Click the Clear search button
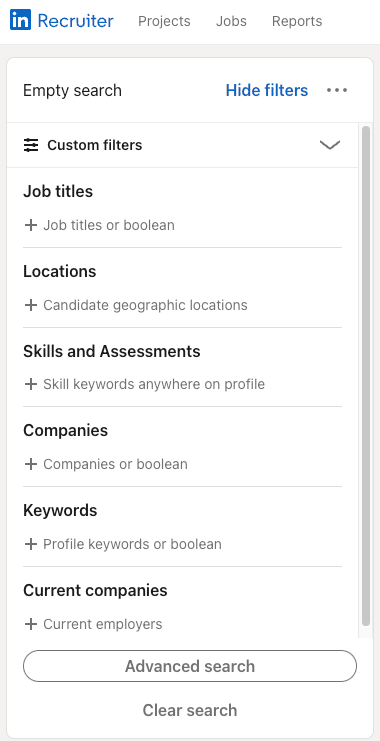The width and height of the screenshot is (380, 741). click(x=190, y=710)
